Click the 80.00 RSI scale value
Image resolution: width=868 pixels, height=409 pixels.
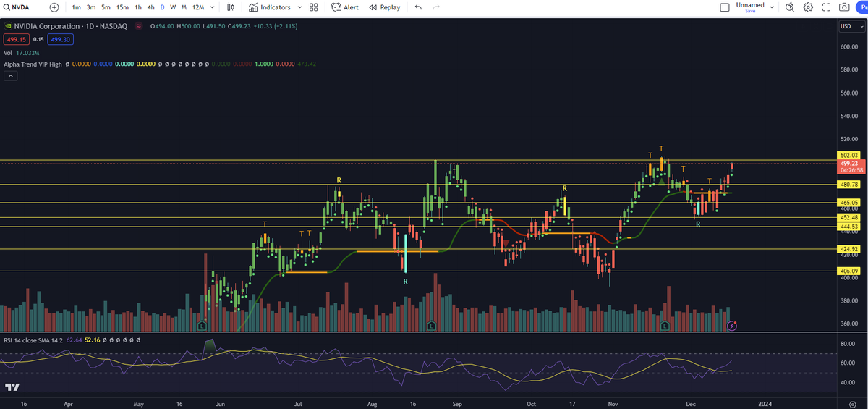point(849,343)
